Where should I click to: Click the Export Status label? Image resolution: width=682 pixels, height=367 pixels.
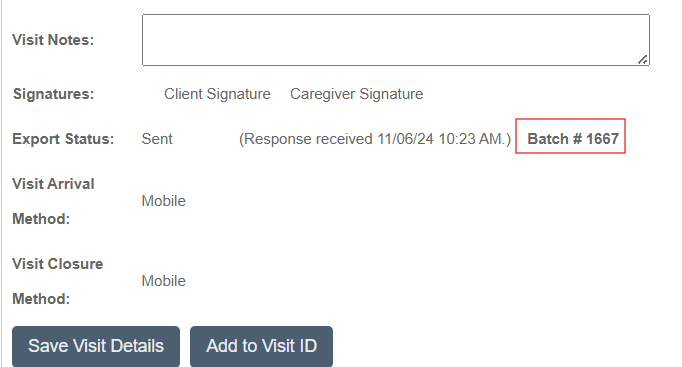click(x=63, y=139)
